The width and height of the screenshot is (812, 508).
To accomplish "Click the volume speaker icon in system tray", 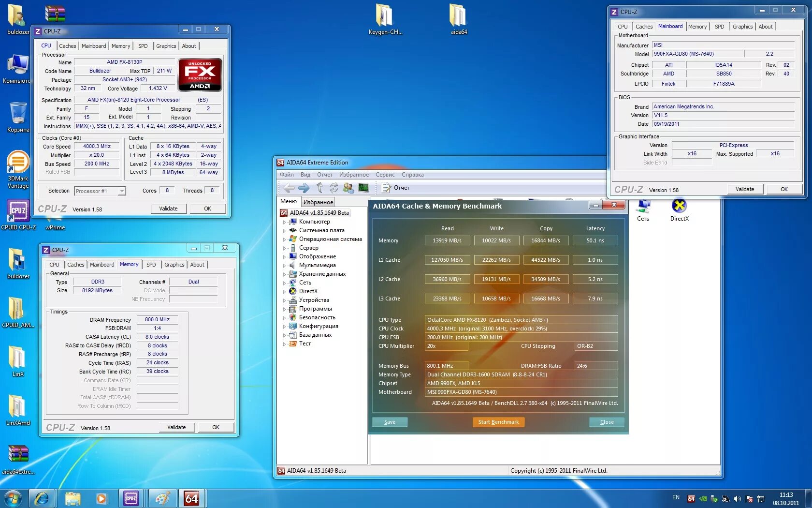I will tap(737, 499).
